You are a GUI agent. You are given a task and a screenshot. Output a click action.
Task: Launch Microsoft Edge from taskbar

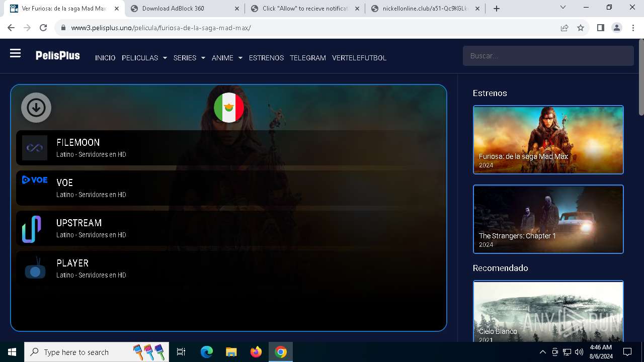(x=207, y=352)
